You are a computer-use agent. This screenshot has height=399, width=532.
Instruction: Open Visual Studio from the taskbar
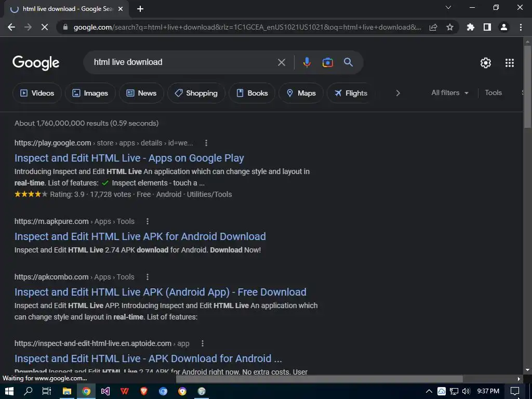click(x=105, y=391)
